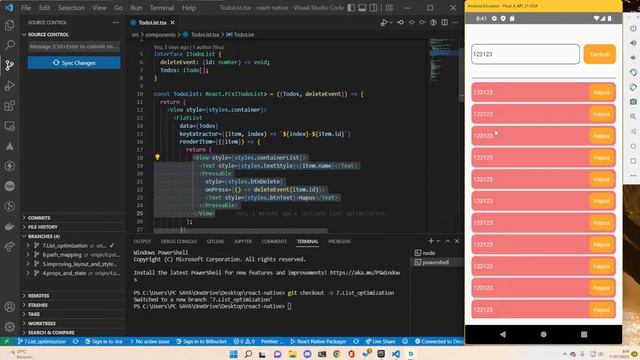Click React Native Packager in status bar

pos(318,341)
